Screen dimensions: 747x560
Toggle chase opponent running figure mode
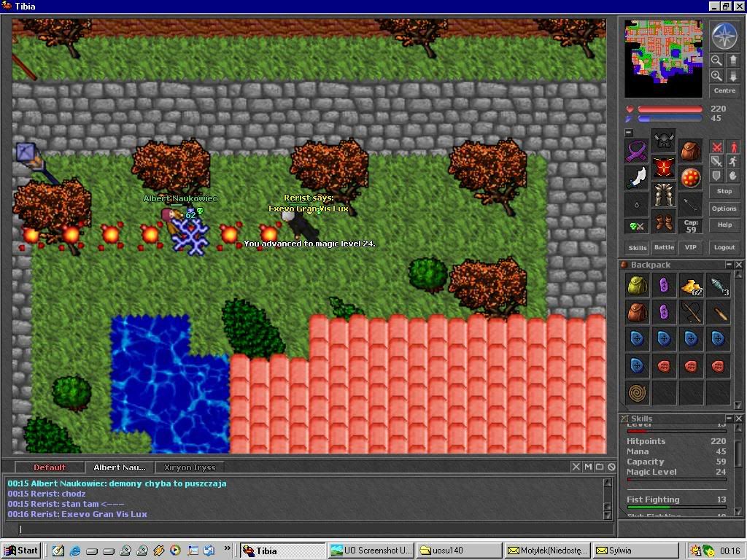click(733, 161)
